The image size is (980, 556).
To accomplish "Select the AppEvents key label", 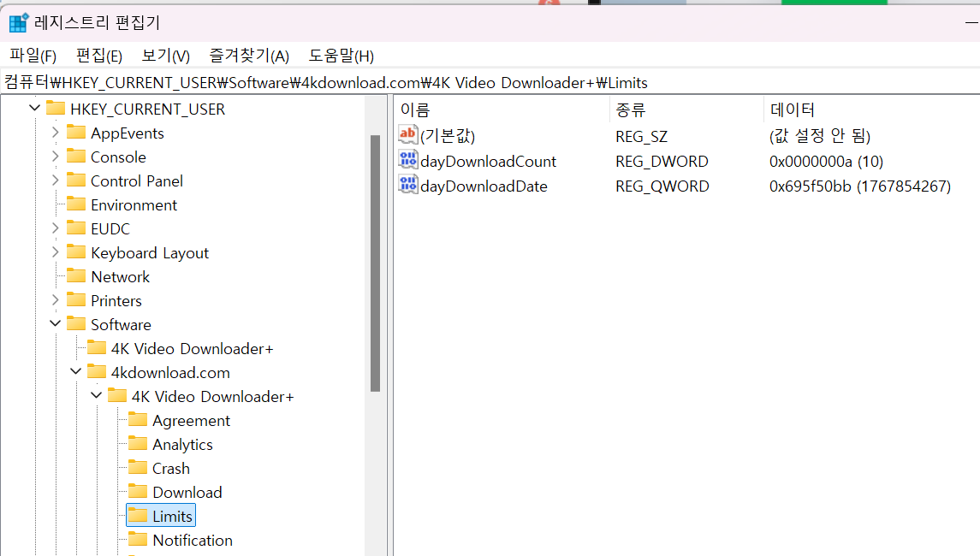I will coord(128,133).
